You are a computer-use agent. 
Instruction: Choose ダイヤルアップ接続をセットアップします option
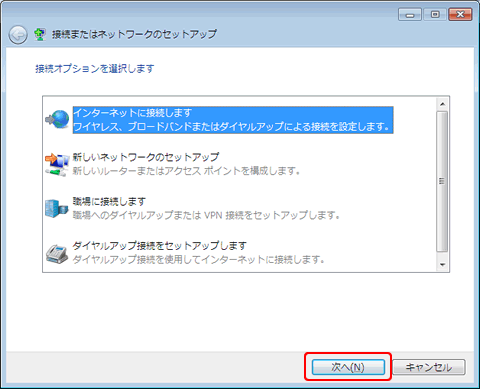click(x=160, y=246)
